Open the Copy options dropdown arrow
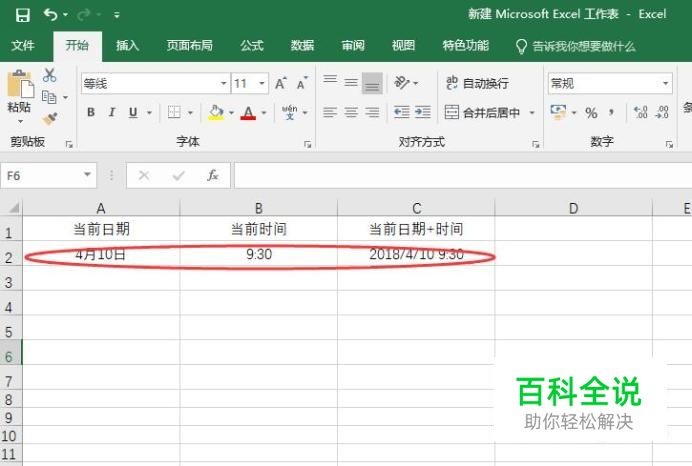 coord(65,97)
